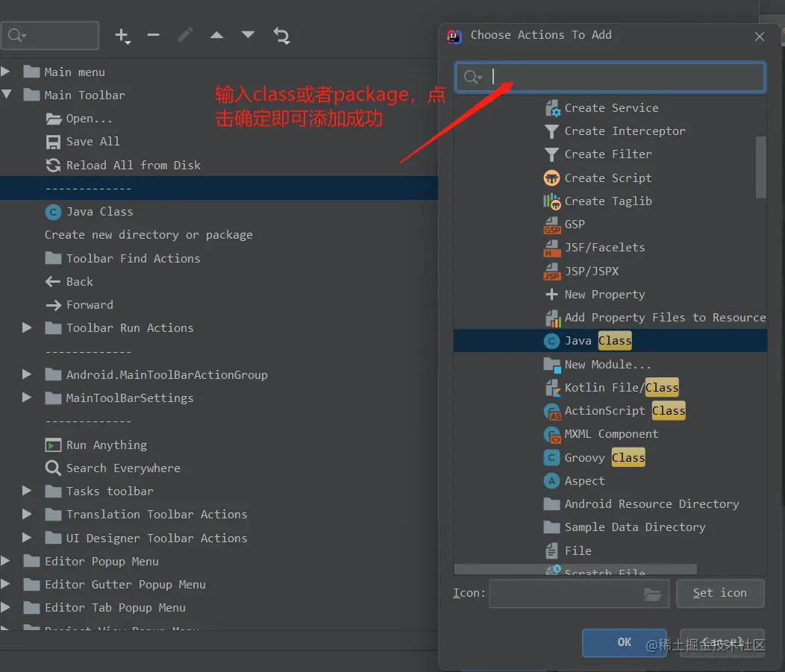Click the JSP/JSPX file icon

[551, 271]
